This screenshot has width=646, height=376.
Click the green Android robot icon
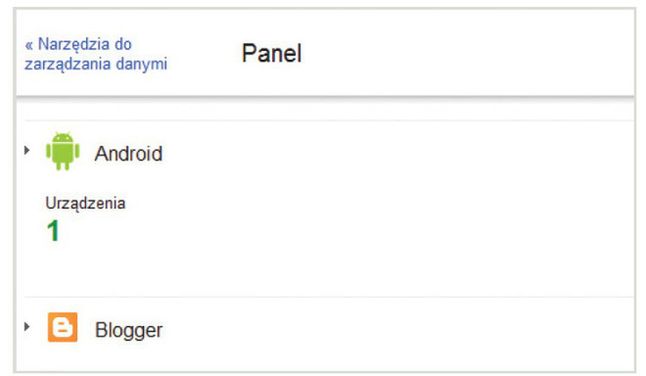(63, 151)
